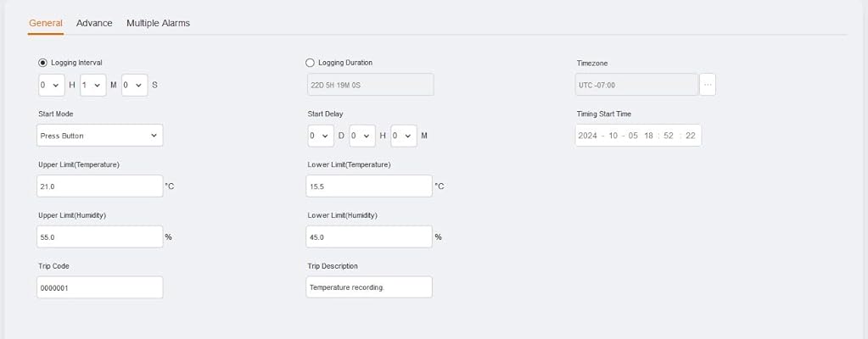Screen dimensions: 868x339
Task: Open the Timezone ellipsis button
Action: pos(708,85)
